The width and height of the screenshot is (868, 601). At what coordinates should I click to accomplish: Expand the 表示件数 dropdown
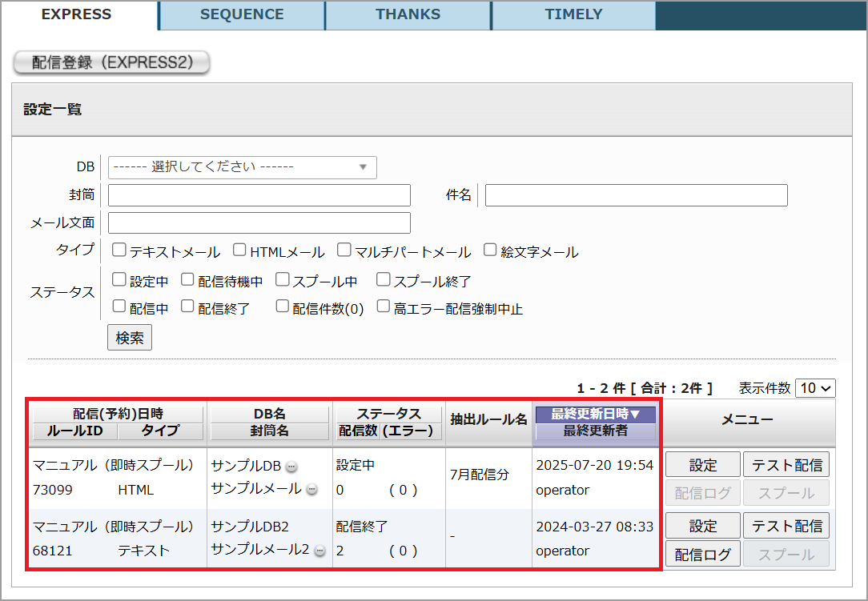815,387
